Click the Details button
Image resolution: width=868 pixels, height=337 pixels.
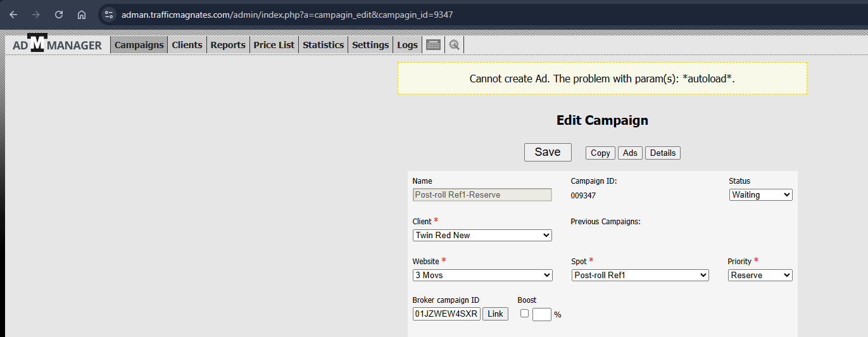pyautogui.click(x=663, y=153)
